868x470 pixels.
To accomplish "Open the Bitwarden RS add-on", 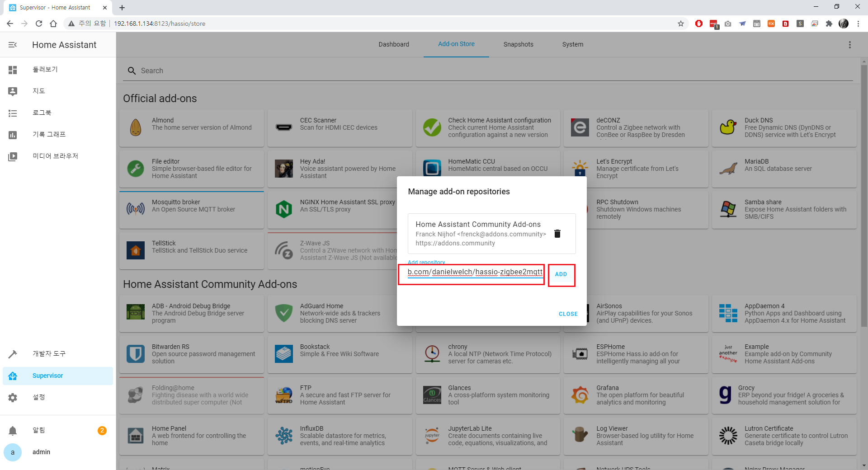I will tap(192, 354).
